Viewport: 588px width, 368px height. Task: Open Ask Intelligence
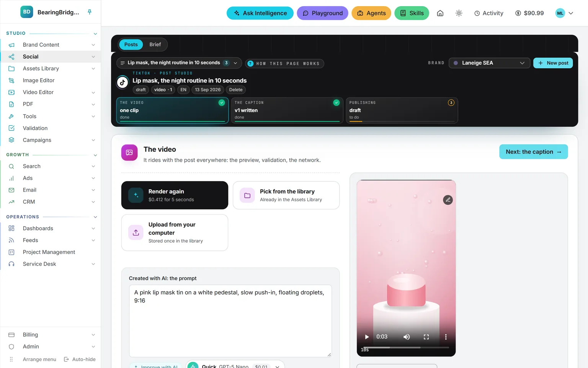(x=260, y=13)
